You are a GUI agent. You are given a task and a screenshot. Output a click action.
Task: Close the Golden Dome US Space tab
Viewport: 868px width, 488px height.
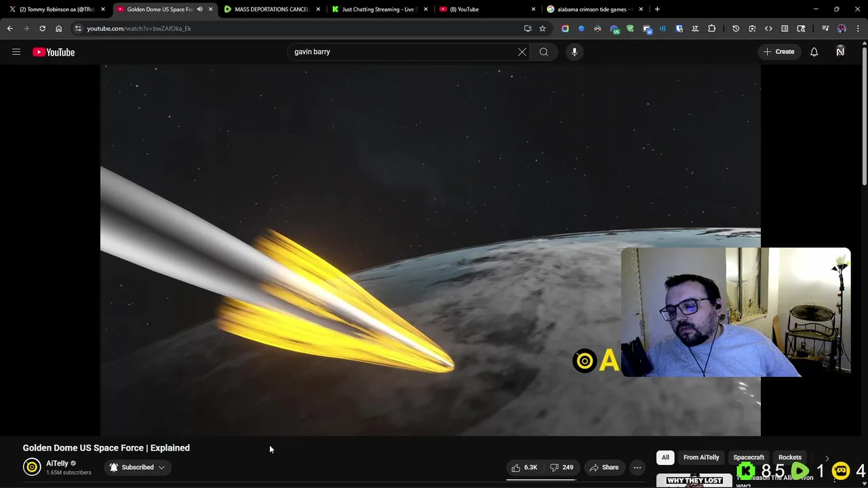210,9
